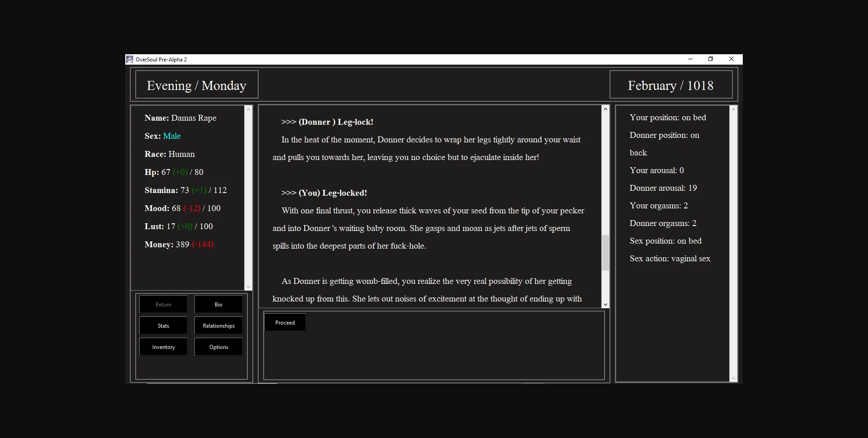Click the Money stat showing 389
This screenshot has height=438, width=868.
click(179, 245)
